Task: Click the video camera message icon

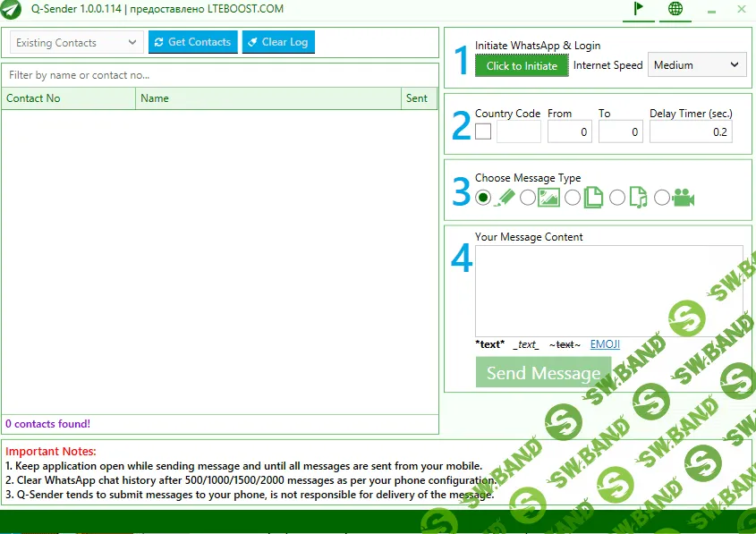Action: pyautogui.click(x=684, y=198)
